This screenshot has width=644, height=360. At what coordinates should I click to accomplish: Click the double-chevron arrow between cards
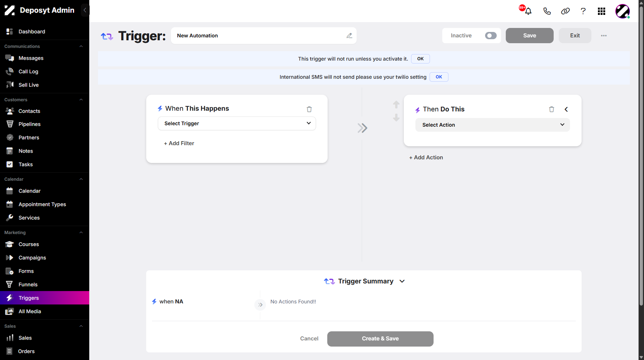click(362, 128)
